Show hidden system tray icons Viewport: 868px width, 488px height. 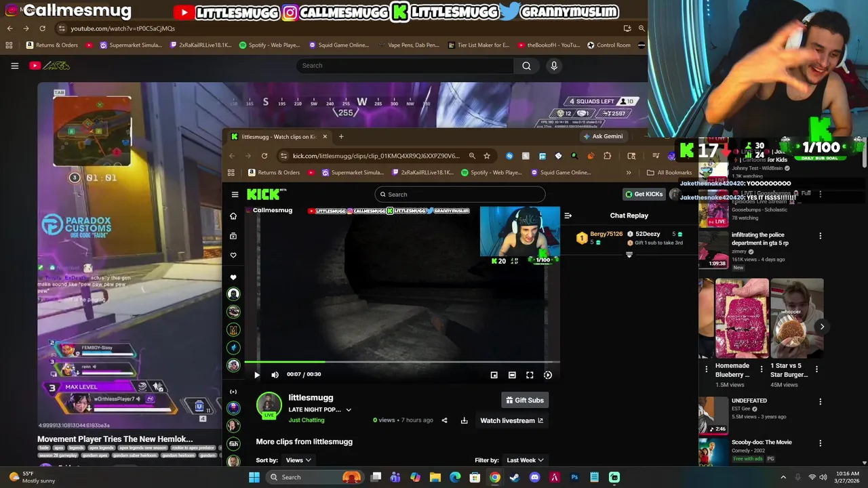pyautogui.click(x=783, y=477)
